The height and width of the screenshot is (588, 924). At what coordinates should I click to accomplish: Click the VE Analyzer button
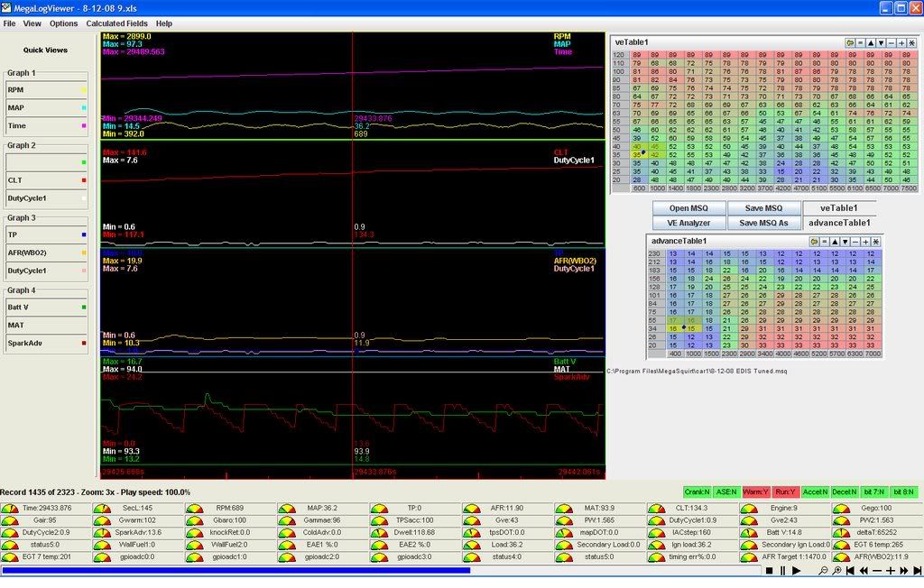pyautogui.click(x=688, y=223)
